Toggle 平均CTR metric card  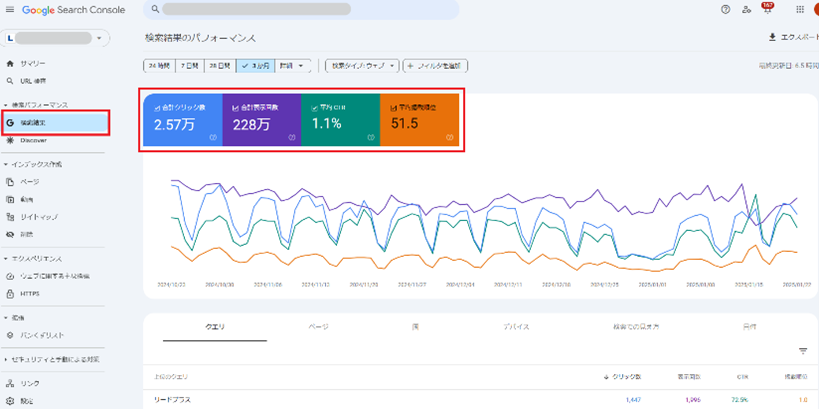pyautogui.click(x=341, y=120)
